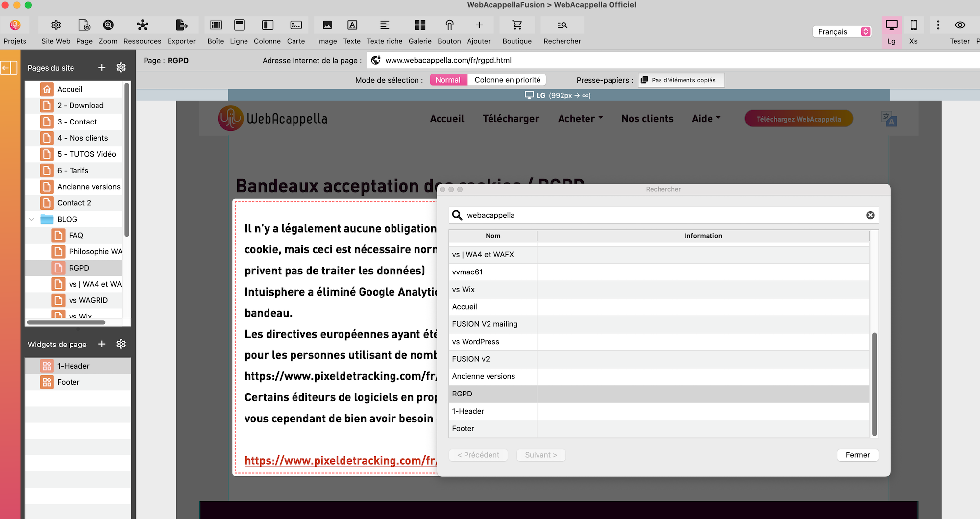Viewport: 980px width, 519px height.
Task: Add a new page with plus icon
Action: coord(102,68)
